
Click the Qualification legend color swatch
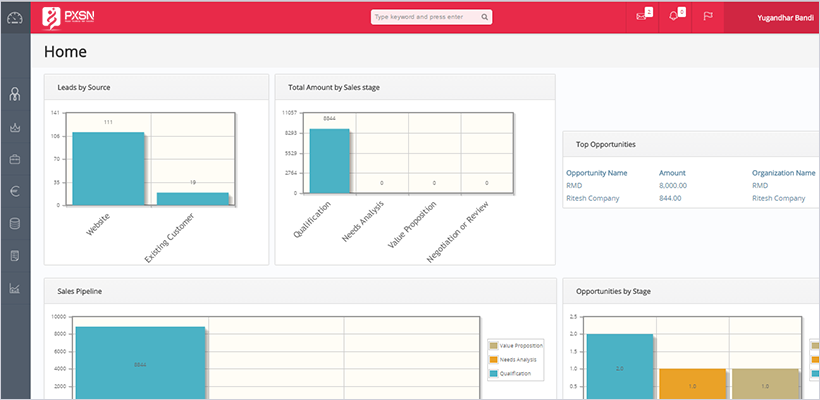(x=491, y=373)
